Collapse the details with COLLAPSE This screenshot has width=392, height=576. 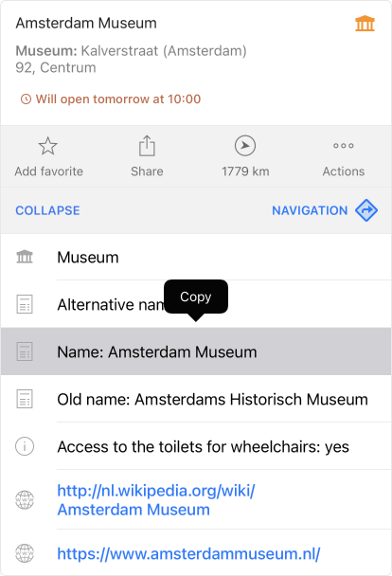(x=47, y=210)
